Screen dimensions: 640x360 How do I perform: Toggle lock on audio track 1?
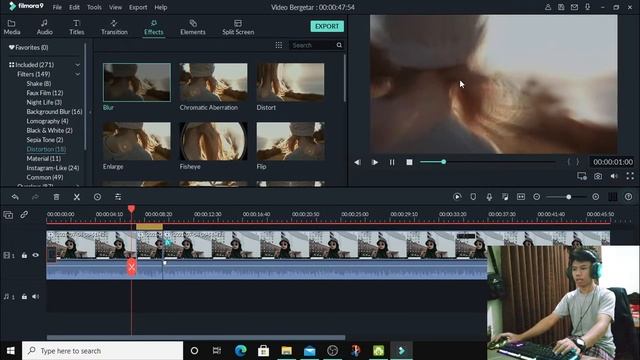24,297
